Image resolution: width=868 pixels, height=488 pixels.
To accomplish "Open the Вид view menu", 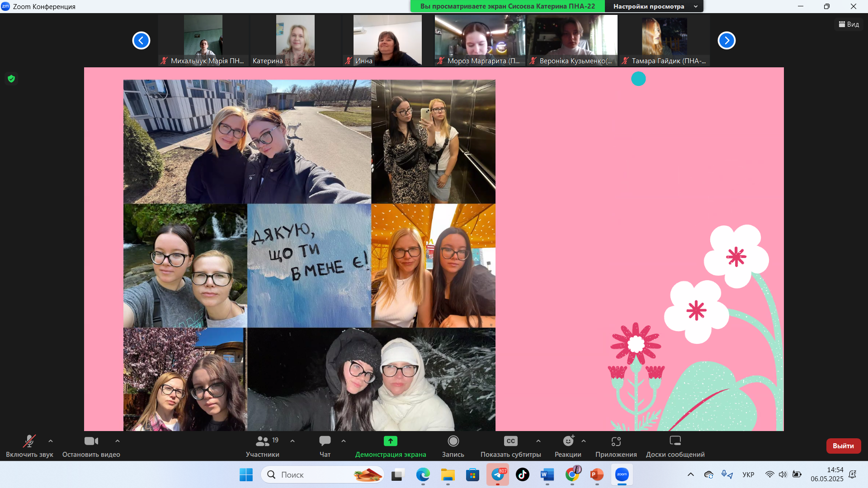I will coord(849,24).
